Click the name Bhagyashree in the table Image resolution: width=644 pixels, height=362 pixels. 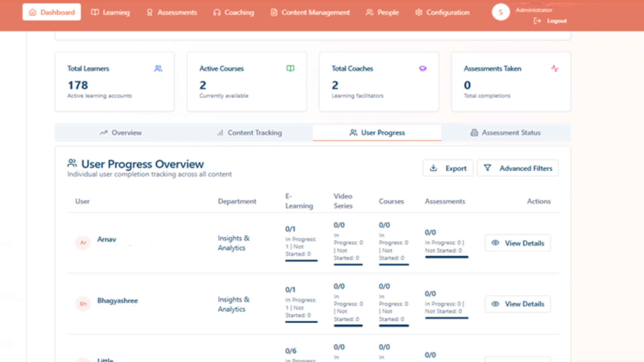click(x=118, y=301)
